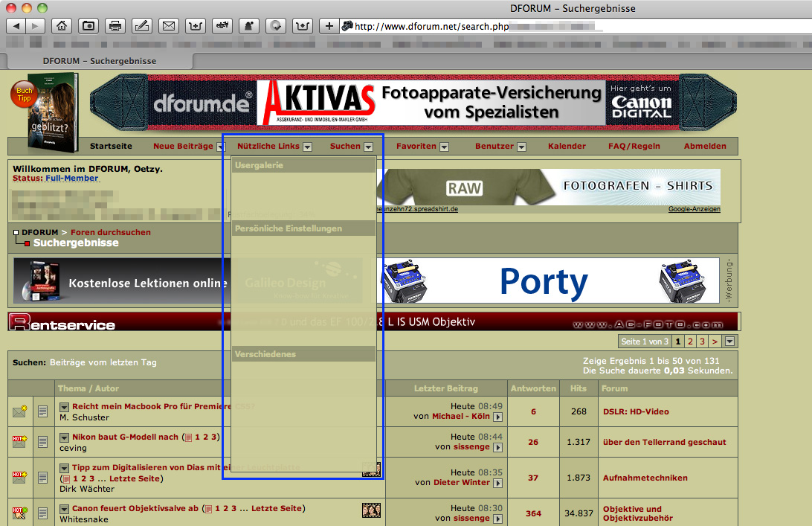Expand preview arrow for Nikon G-Modell thread
Viewport: 812px width, 526px height.
pyautogui.click(x=64, y=437)
